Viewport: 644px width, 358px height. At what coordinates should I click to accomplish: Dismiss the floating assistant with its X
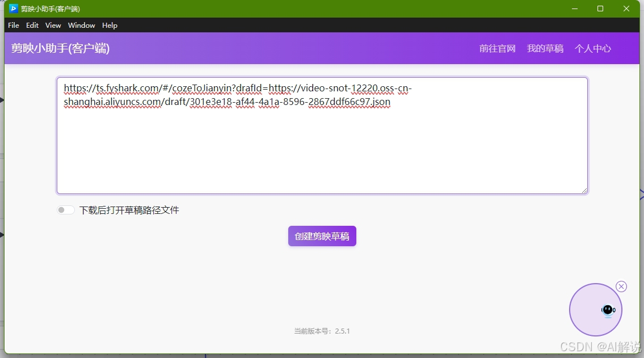pos(621,287)
